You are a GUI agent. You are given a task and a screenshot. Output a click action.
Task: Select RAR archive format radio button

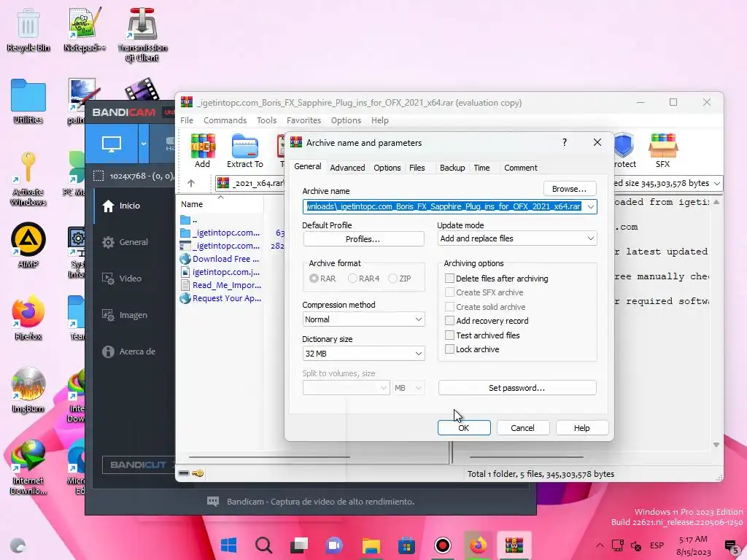314,278
